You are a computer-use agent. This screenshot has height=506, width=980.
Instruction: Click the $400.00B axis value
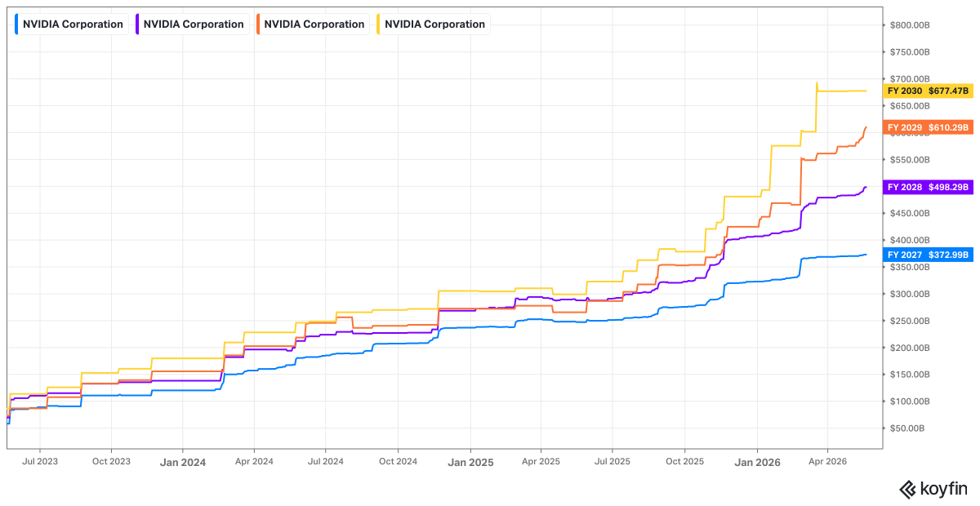909,240
